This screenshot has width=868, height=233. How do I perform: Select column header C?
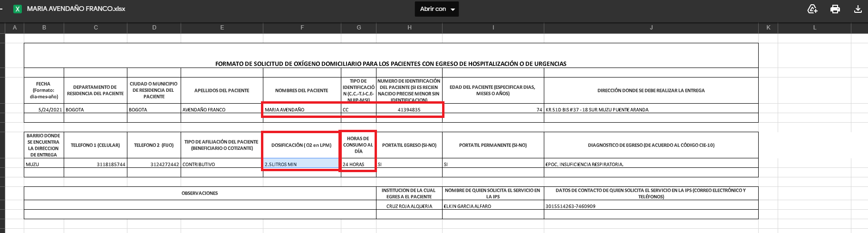pyautogui.click(x=96, y=28)
